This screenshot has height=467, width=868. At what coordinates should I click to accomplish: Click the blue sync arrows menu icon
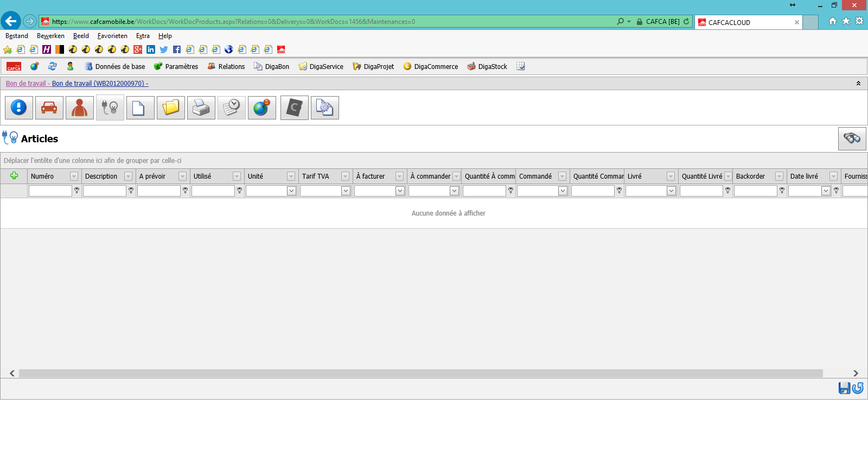pyautogui.click(x=53, y=66)
